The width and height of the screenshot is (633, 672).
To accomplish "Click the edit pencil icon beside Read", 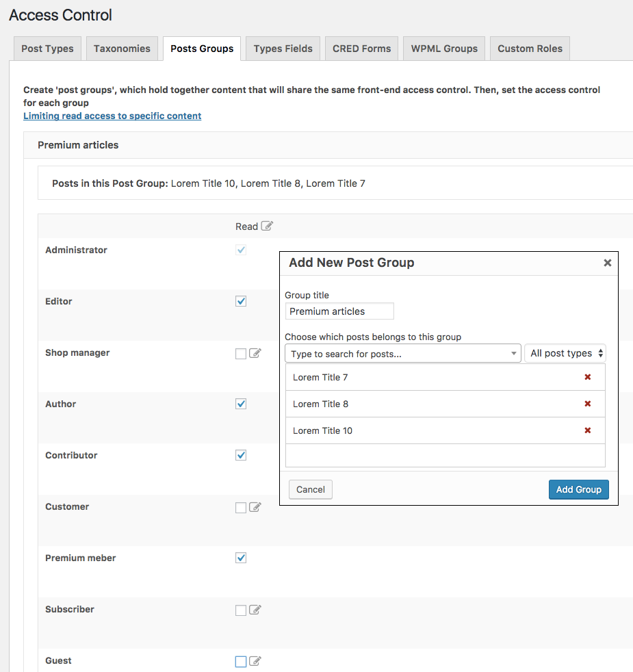I will coord(267,227).
